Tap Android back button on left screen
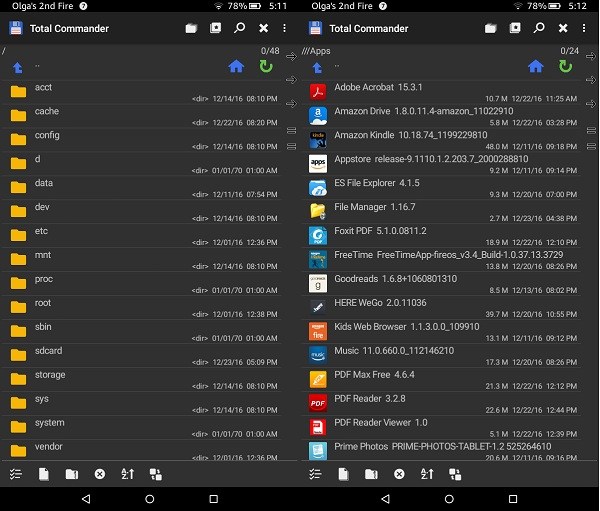This screenshot has height=511, width=600. 86,499
